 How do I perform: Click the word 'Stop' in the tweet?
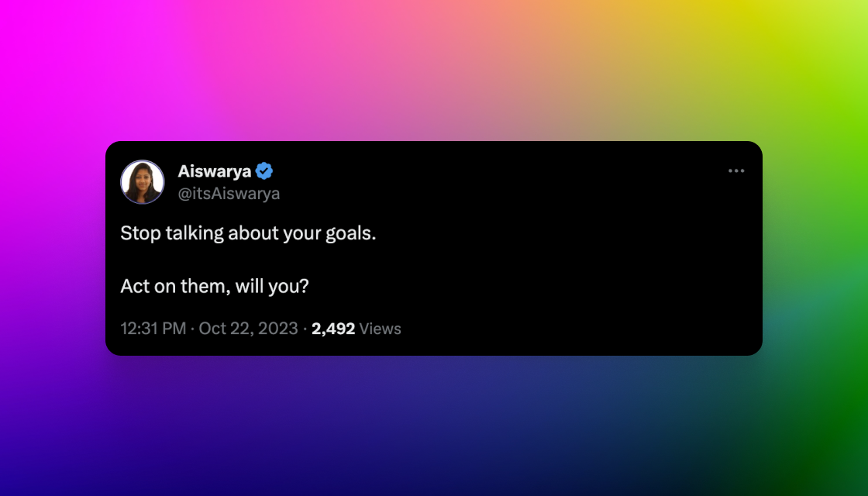click(140, 233)
